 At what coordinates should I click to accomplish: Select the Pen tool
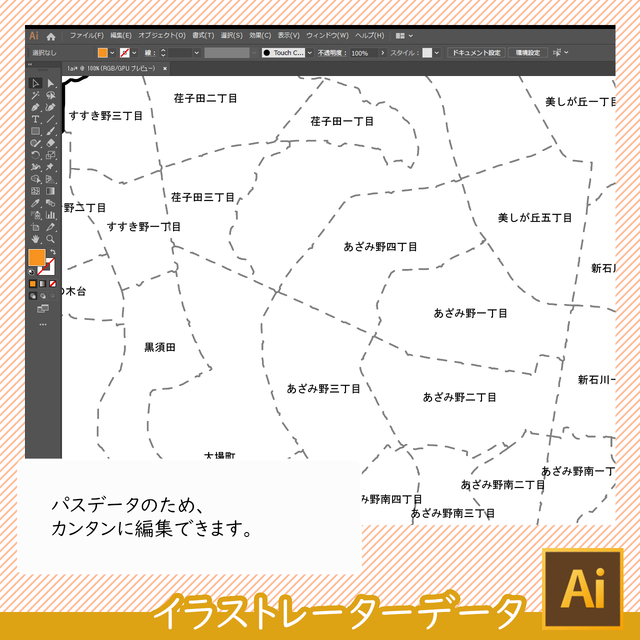pos(36,107)
